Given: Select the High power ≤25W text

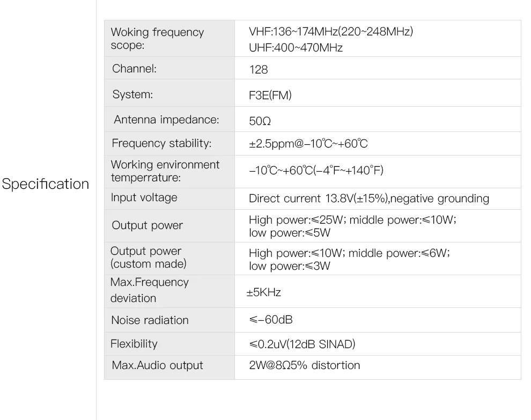Looking at the screenshot, I should (296, 220).
